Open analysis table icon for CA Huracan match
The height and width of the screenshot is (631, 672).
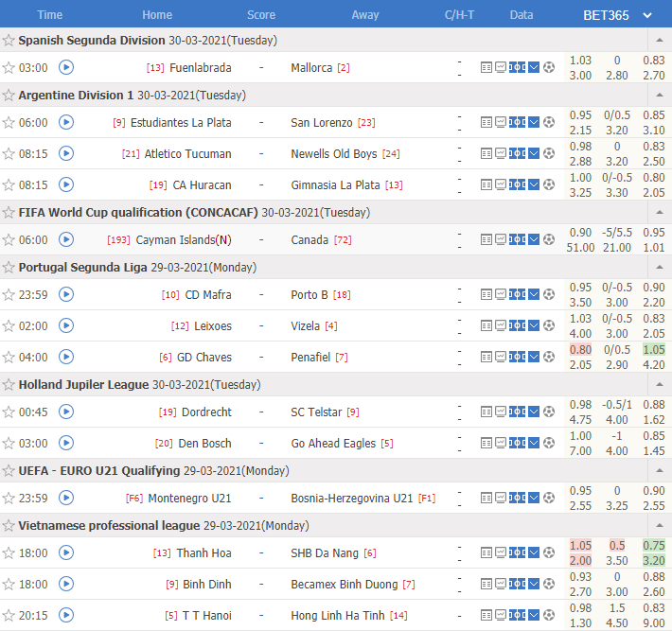pos(486,184)
